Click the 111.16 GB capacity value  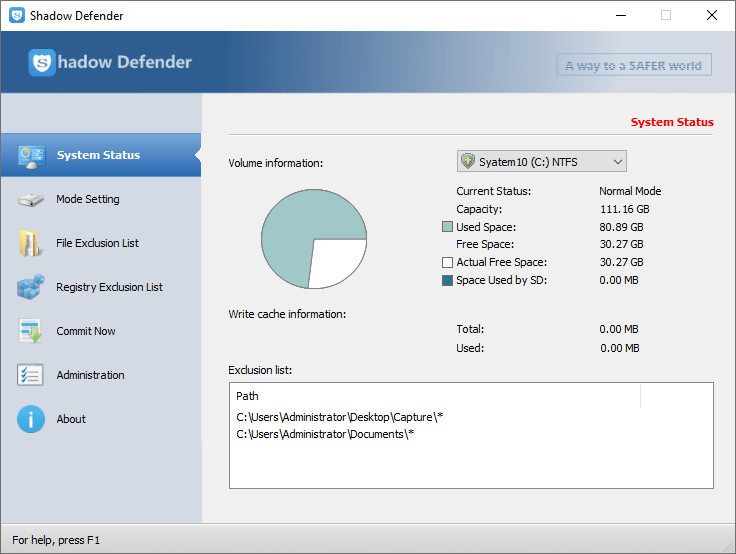(x=624, y=209)
